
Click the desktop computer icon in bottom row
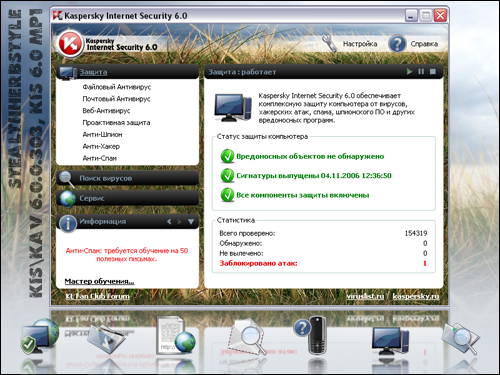[x=390, y=340]
